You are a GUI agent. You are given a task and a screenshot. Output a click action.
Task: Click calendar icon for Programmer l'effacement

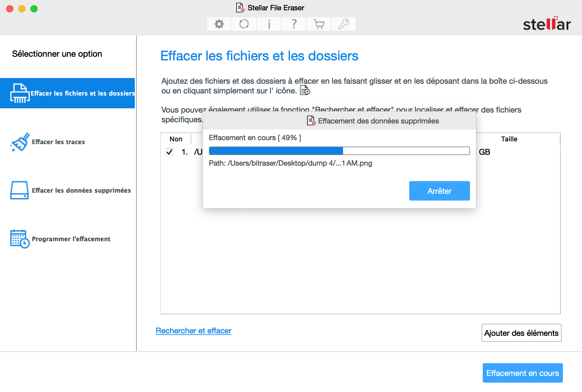[x=20, y=239]
